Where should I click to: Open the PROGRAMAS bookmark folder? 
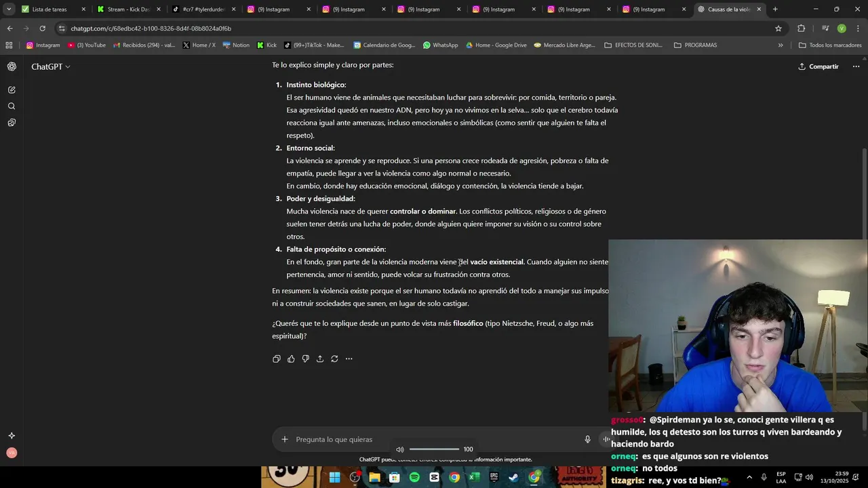click(695, 45)
